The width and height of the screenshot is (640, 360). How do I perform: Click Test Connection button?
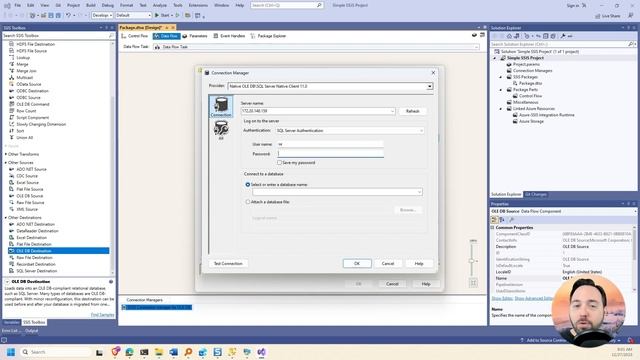228,264
